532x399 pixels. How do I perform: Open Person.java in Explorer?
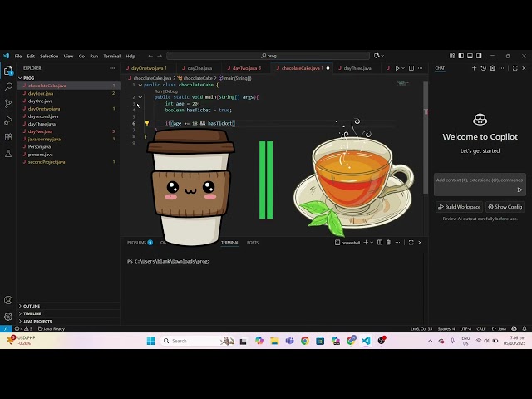(68, 146)
